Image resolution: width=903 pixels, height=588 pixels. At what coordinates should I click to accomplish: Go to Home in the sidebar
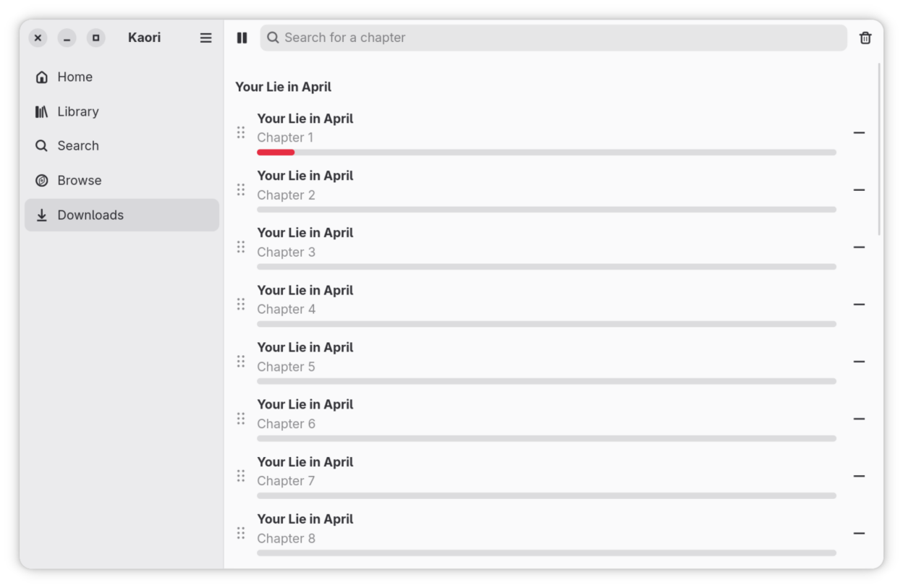(x=122, y=77)
